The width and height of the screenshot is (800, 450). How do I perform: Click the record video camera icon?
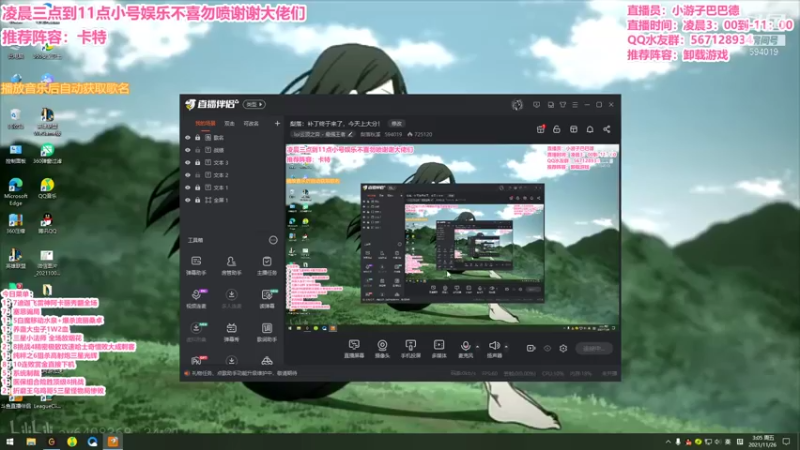[531, 348]
